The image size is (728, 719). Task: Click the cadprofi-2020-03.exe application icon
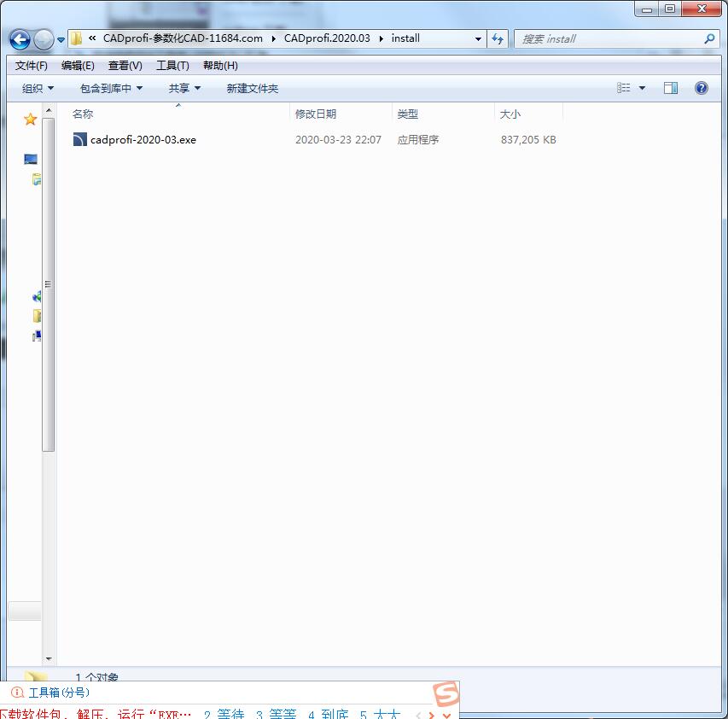coord(80,139)
